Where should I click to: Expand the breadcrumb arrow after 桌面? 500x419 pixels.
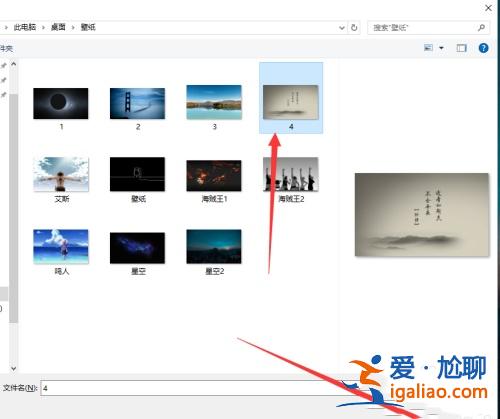[73, 28]
